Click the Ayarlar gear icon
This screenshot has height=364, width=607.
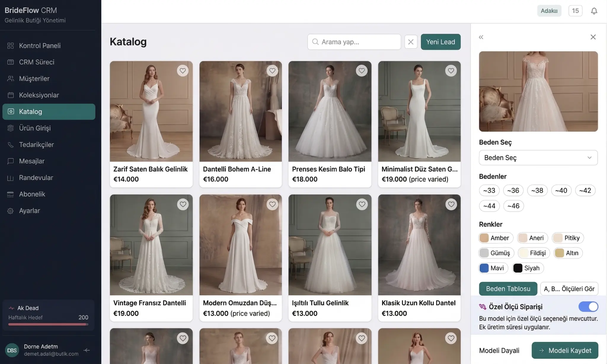click(11, 211)
